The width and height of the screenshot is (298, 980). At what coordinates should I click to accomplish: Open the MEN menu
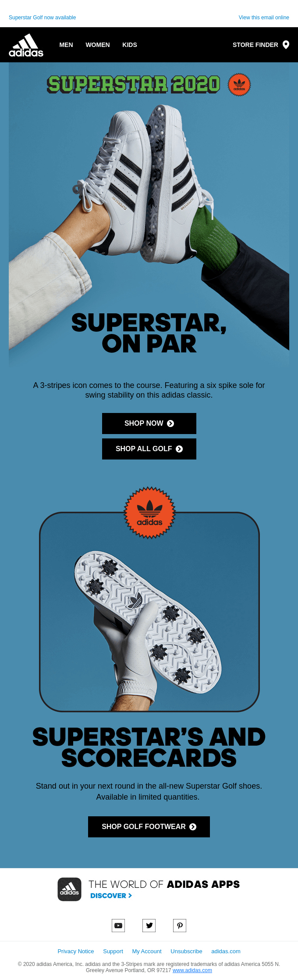[66, 45]
